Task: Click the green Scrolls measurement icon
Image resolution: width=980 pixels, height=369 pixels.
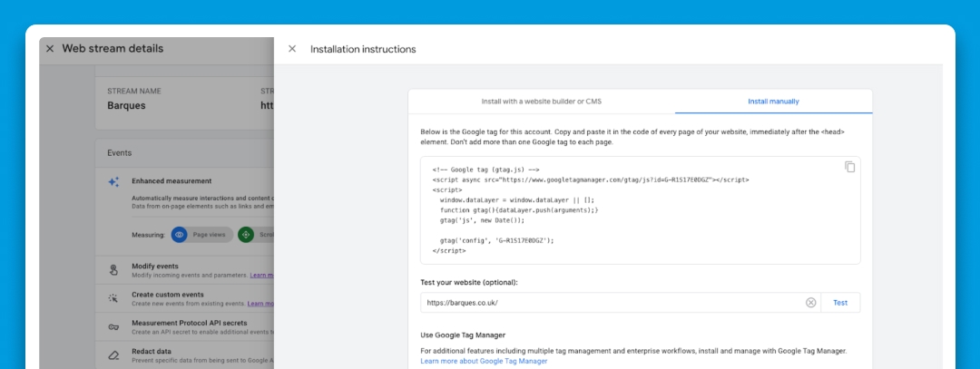Action: 245,235
